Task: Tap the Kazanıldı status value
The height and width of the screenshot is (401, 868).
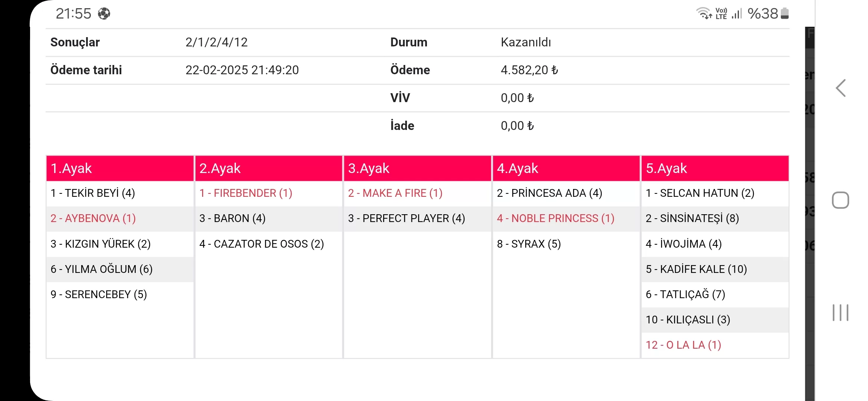Action: [526, 42]
